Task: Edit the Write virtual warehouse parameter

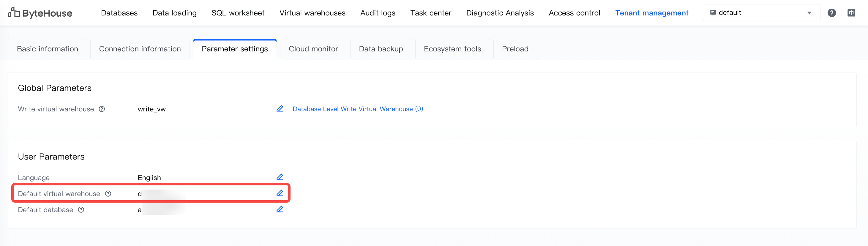Action: point(280,108)
